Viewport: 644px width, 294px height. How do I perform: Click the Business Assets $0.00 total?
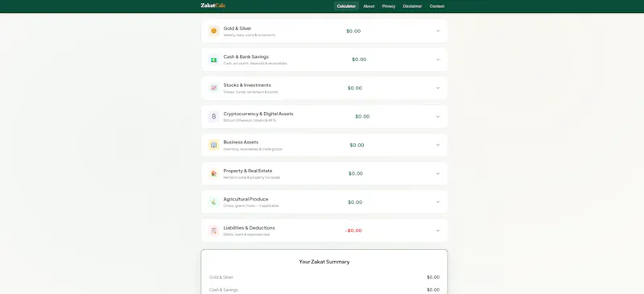click(x=357, y=145)
